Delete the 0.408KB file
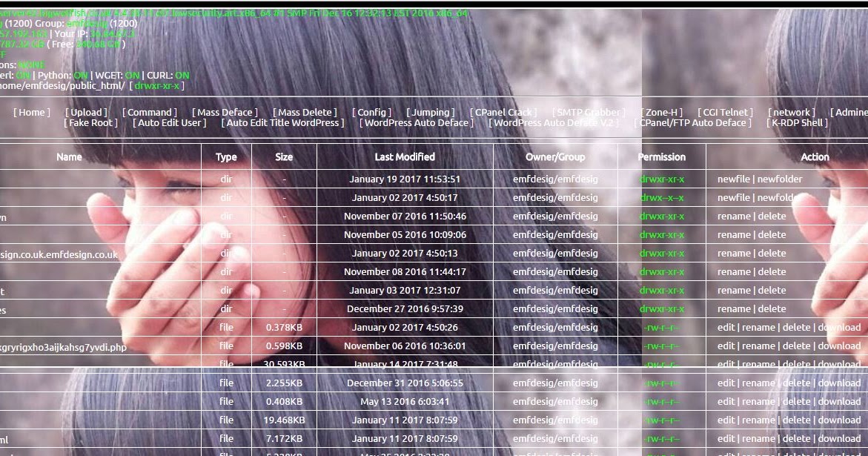 tap(797, 402)
